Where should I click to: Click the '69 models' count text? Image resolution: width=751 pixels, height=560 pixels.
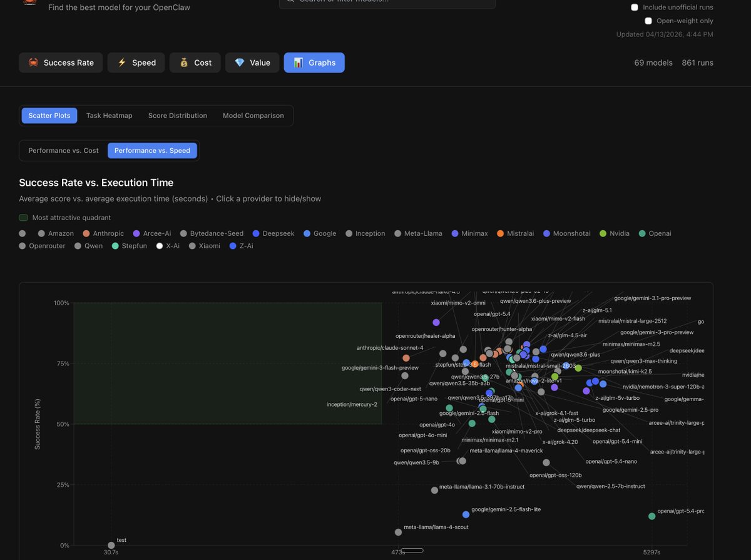click(653, 63)
